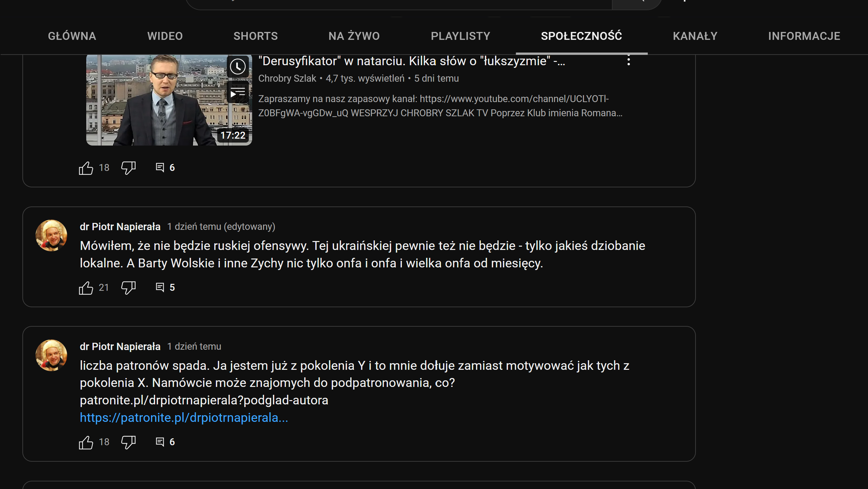Click the Derusyfikator video title

(x=411, y=61)
